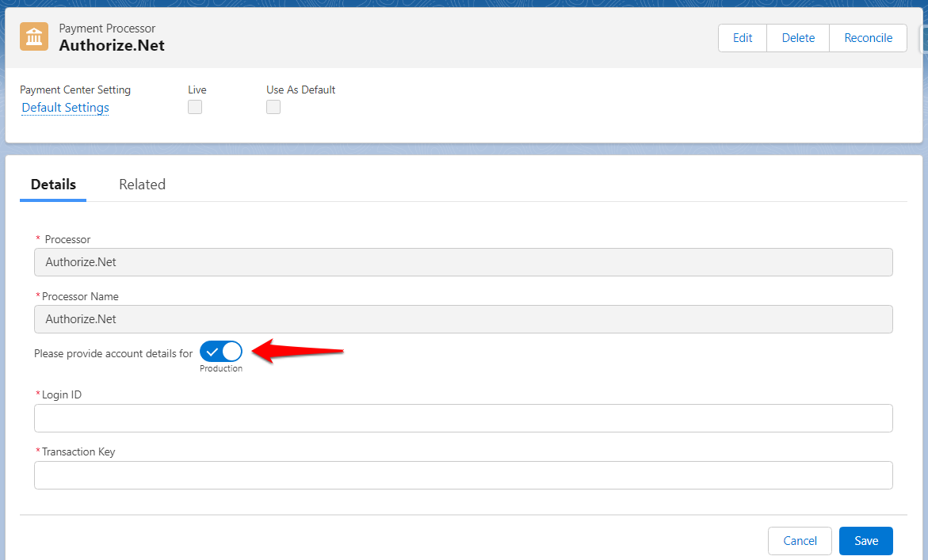Switch to the Related tab

coord(142,185)
